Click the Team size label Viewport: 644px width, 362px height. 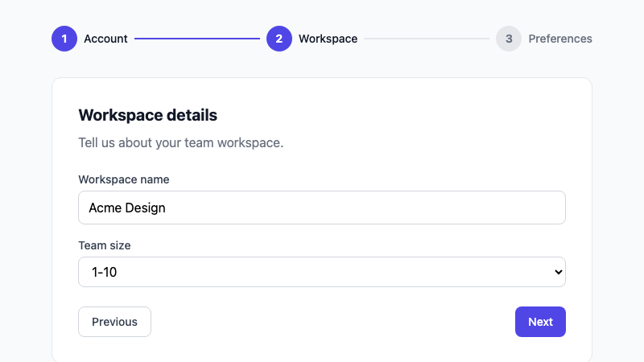tap(105, 245)
